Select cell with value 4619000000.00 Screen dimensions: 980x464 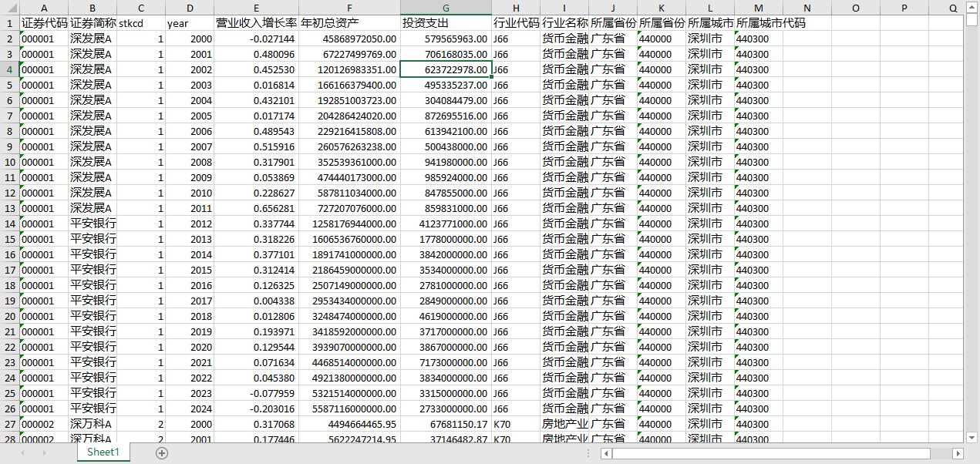point(446,316)
